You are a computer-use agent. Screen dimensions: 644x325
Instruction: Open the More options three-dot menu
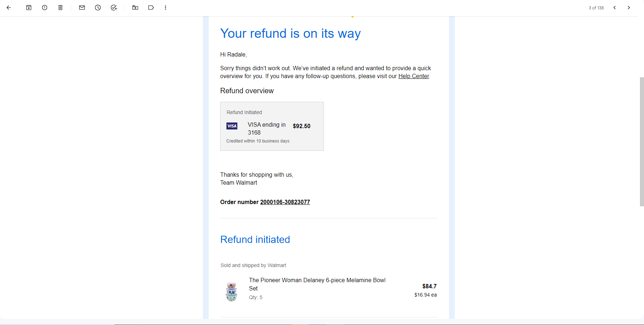pos(165,8)
